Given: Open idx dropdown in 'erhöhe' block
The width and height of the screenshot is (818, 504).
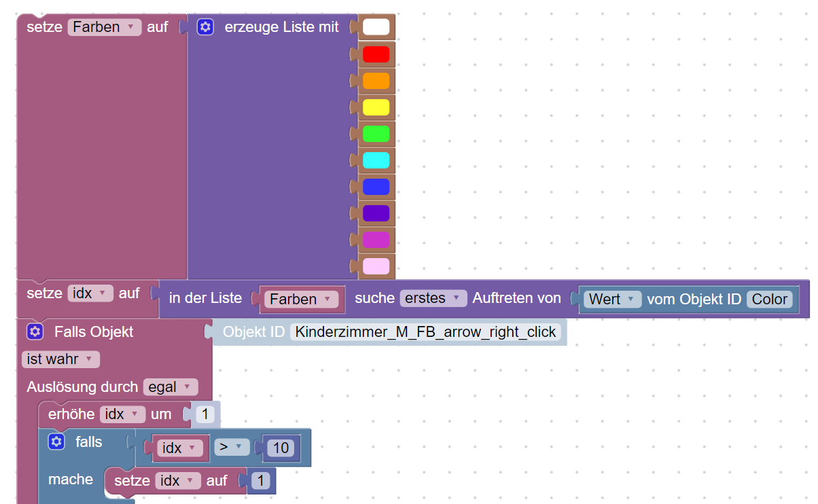Looking at the screenshot, I should (x=123, y=414).
